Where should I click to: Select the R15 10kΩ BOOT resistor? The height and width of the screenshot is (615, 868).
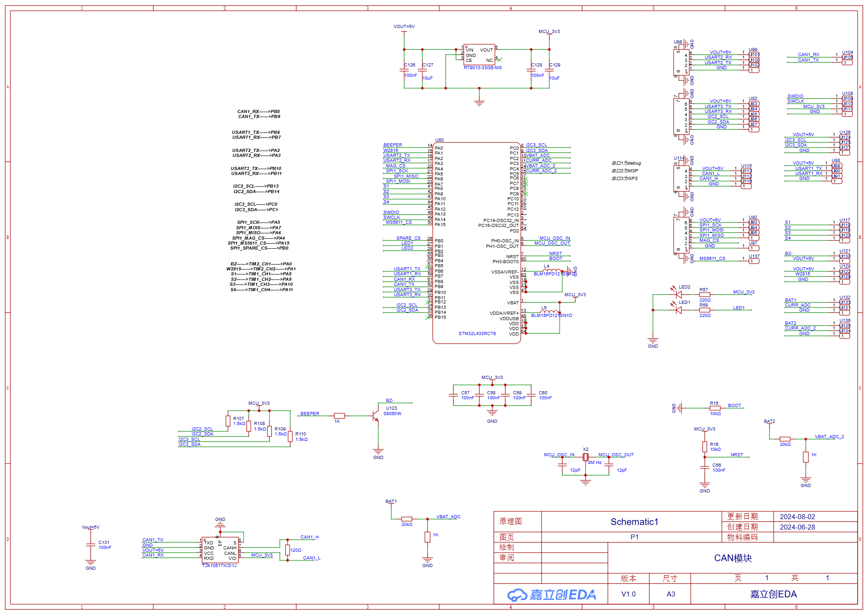(x=715, y=408)
